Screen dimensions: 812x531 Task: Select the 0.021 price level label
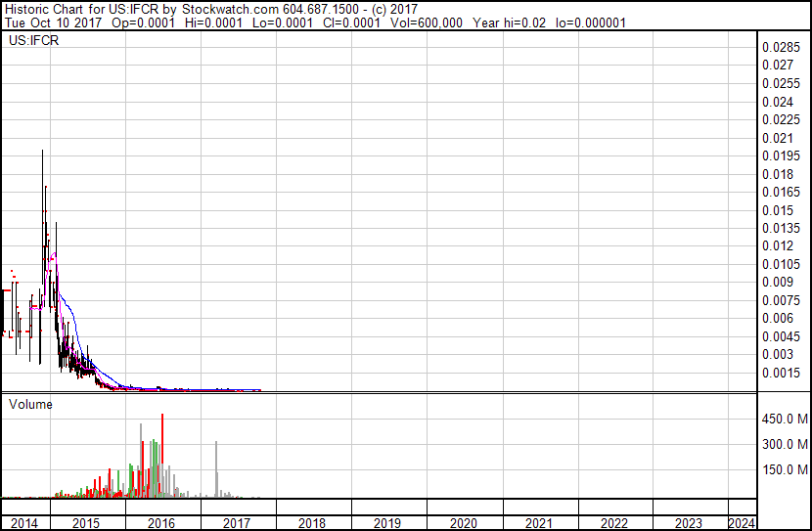coord(778,138)
